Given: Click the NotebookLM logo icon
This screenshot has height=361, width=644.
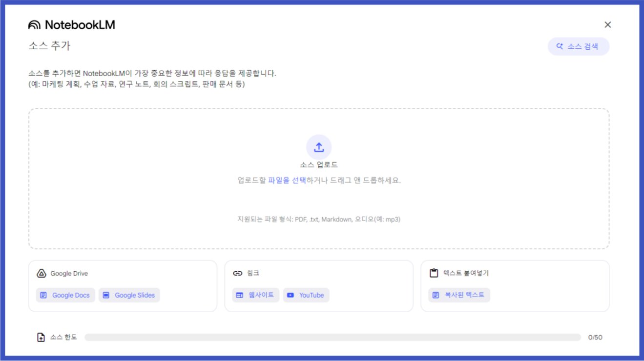Looking at the screenshot, I should tap(35, 25).
